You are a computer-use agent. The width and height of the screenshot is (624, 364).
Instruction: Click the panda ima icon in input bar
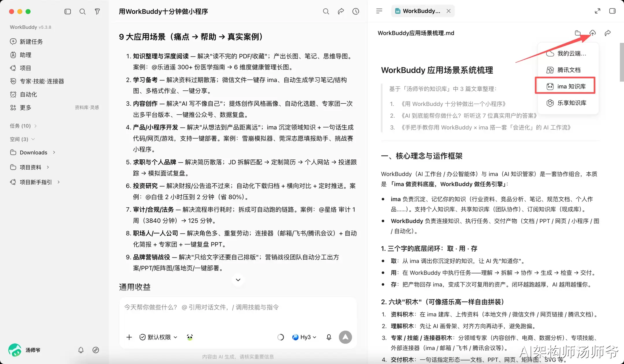point(190,337)
